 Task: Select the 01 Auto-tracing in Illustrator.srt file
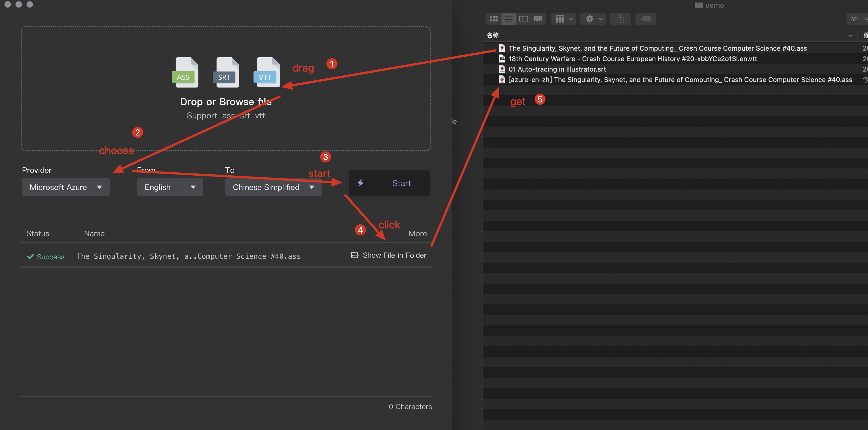click(557, 69)
